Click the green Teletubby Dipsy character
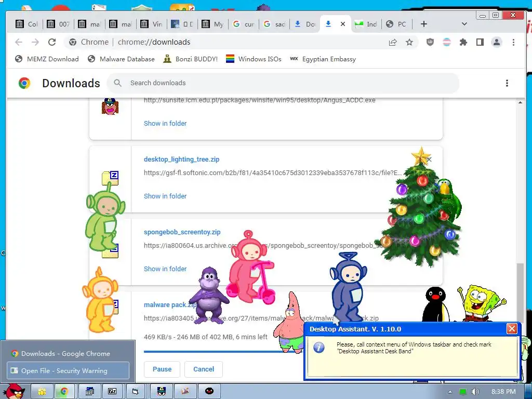Image resolution: width=532 pixels, height=399 pixels. click(104, 217)
